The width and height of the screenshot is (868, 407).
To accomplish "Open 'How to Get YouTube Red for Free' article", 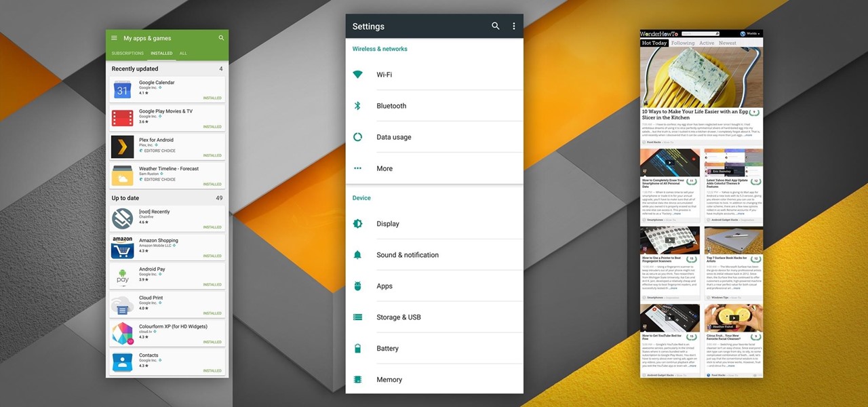I will click(x=663, y=337).
